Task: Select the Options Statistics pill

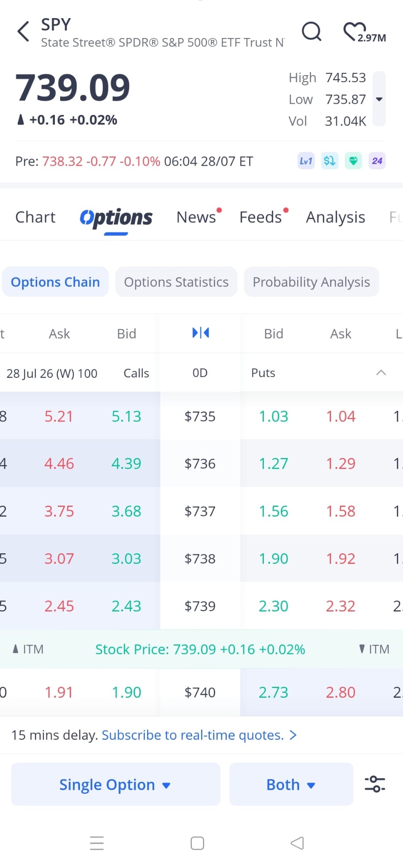Action: click(176, 282)
